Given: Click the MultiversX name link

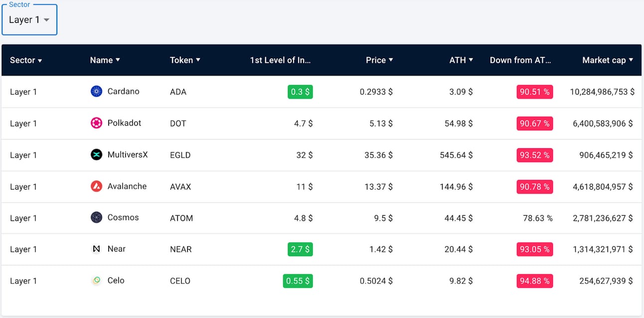Looking at the screenshot, I should (128, 155).
